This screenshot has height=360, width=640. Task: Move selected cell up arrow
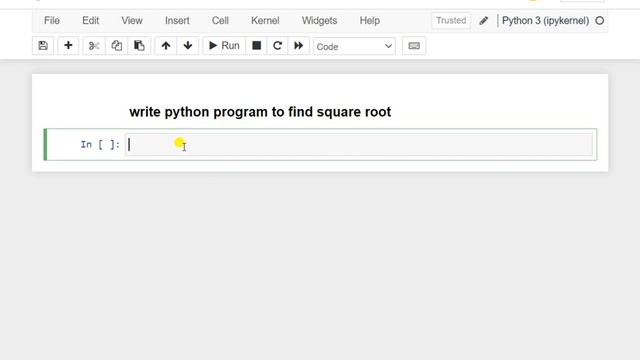[166, 46]
